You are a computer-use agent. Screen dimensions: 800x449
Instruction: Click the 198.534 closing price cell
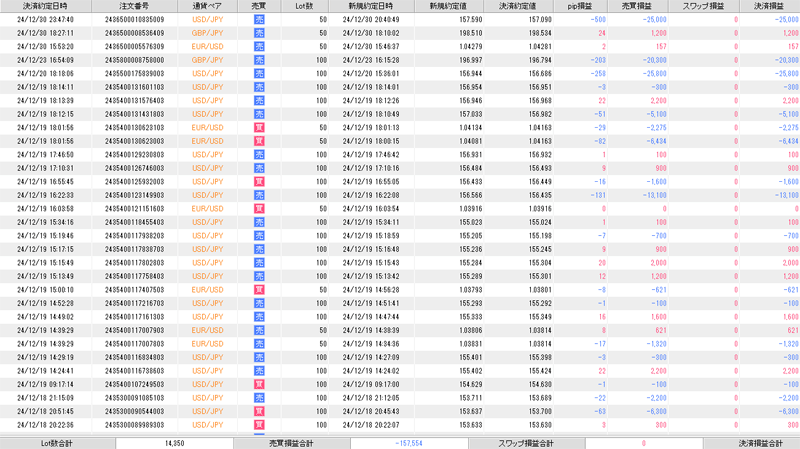click(540, 33)
